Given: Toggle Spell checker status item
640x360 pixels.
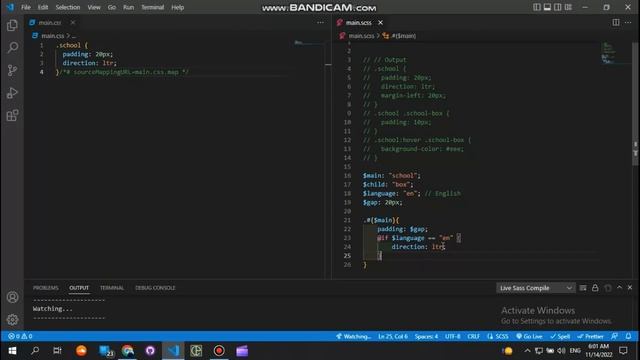Looking at the screenshot, I should pos(560,336).
